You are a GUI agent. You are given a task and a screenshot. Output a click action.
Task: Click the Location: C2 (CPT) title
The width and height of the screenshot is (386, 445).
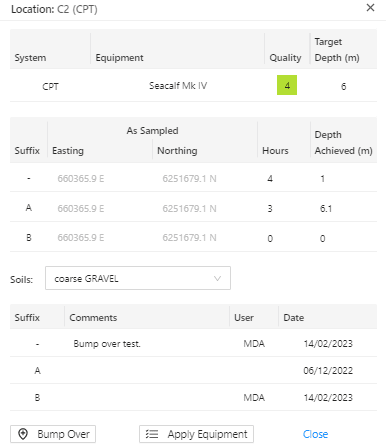[54, 9]
